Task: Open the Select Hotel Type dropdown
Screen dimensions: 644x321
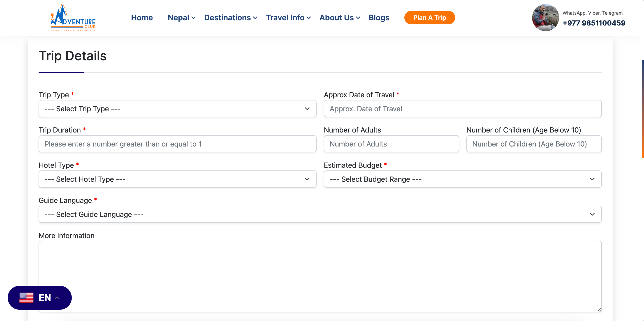Action: (x=177, y=179)
